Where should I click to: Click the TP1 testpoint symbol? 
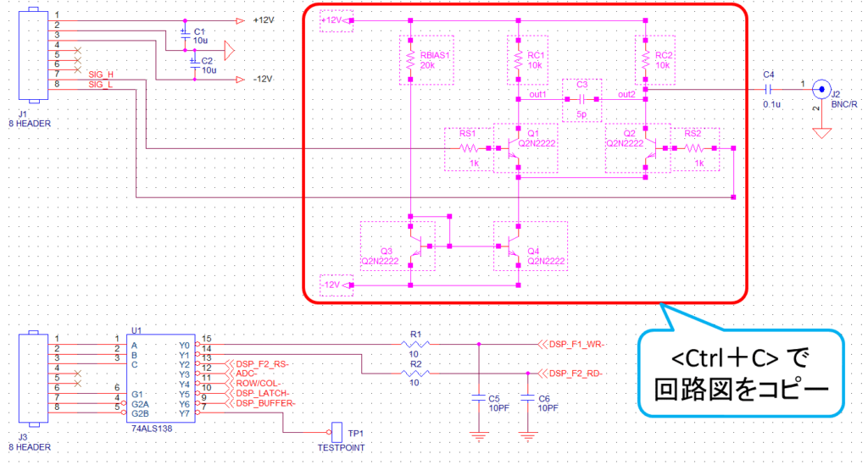click(x=337, y=430)
